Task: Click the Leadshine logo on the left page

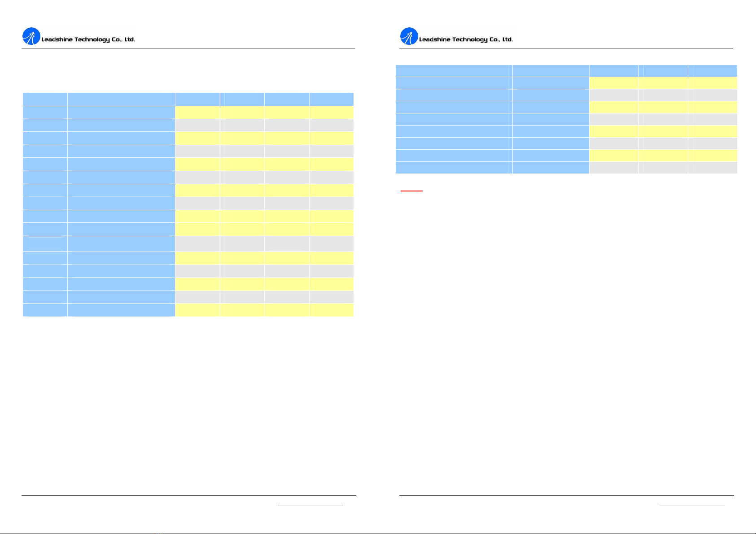Action: 31,36
